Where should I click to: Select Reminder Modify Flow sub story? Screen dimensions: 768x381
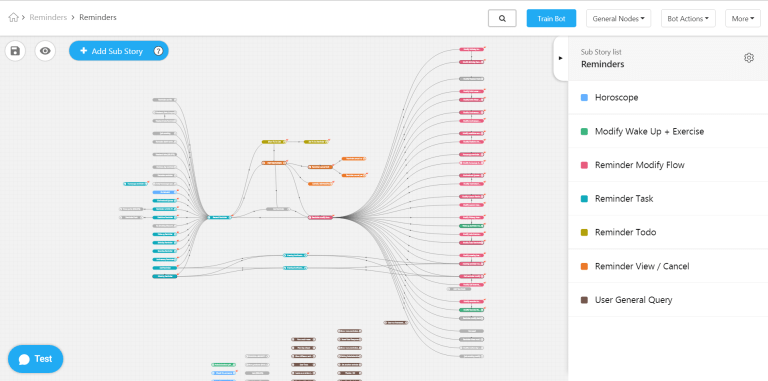click(668, 165)
